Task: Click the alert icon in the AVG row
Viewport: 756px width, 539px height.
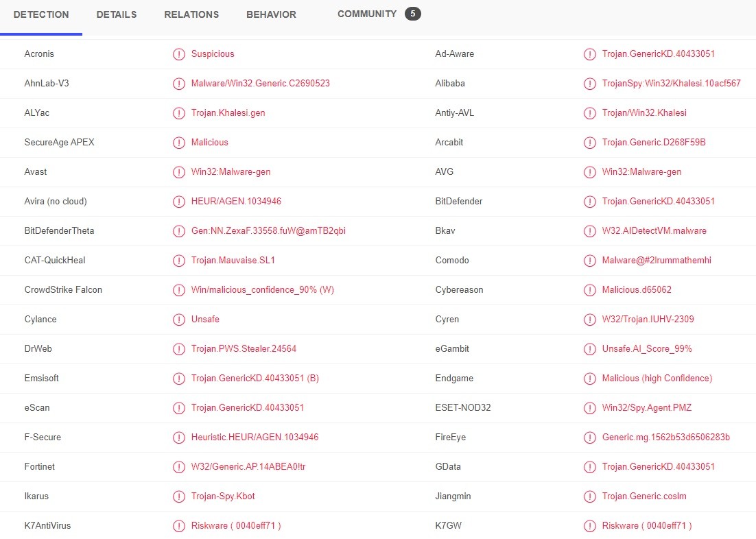Action: tap(590, 172)
